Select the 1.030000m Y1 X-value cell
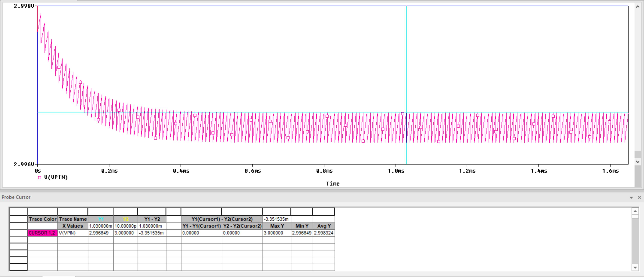This screenshot has height=277, width=644. click(x=101, y=226)
